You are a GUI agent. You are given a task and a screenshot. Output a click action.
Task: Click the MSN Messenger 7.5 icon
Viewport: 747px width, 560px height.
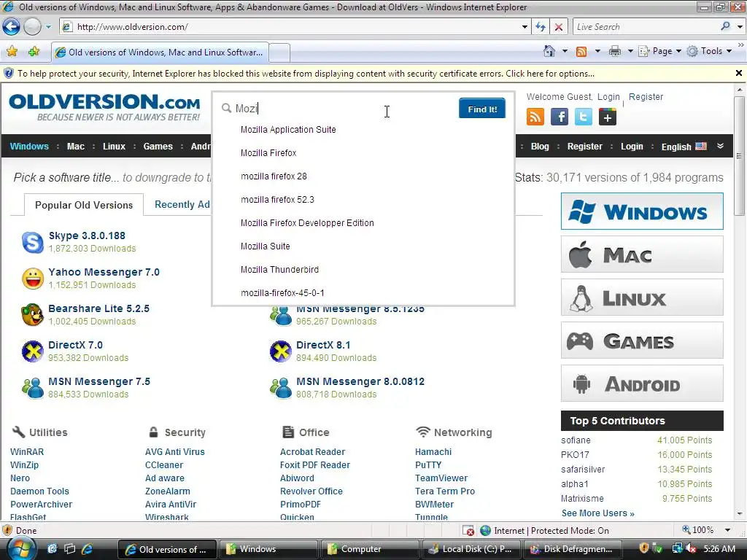click(x=33, y=388)
